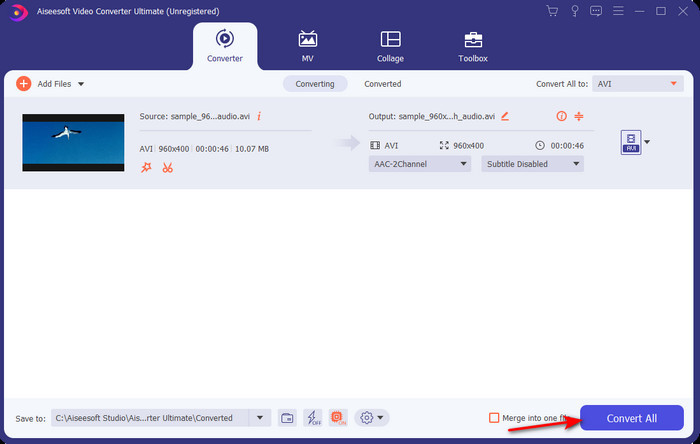This screenshot has height=444, width=700.
Task: Click the source file name text
Action: [210, 116]
